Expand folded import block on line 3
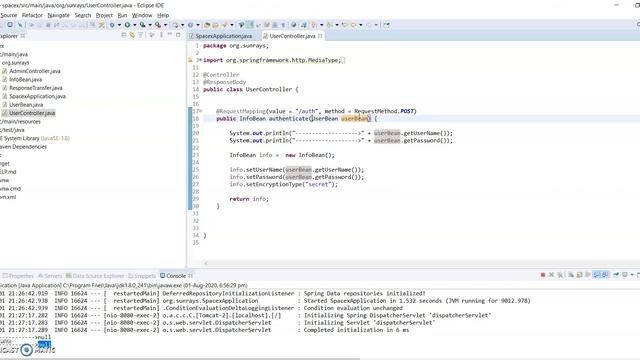 pos(200,60)
